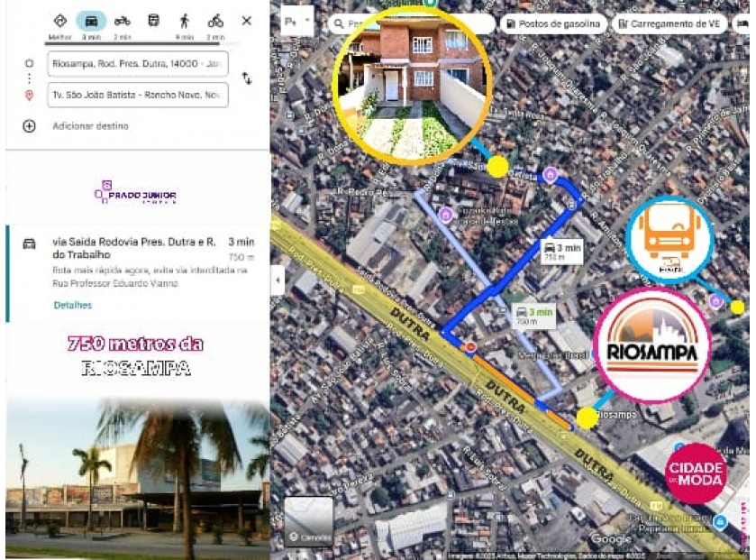
Task: Select the public transit mode icon
Action: 153,21
